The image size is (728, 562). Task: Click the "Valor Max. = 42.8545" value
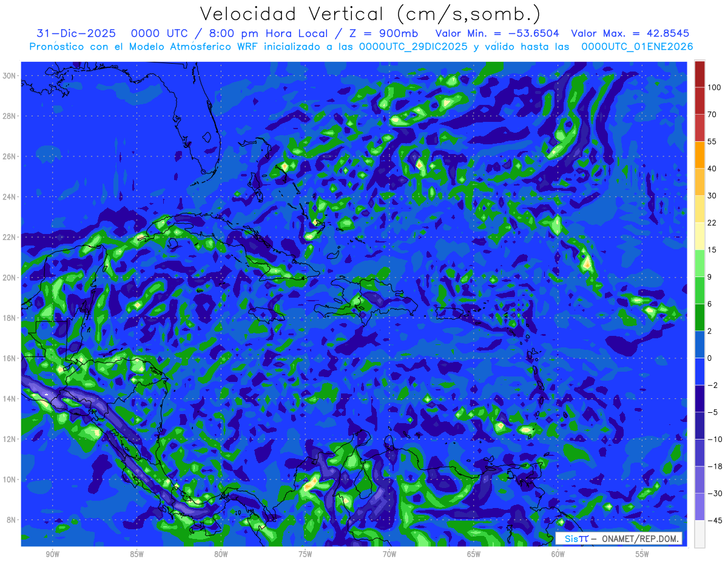[630, 33]
